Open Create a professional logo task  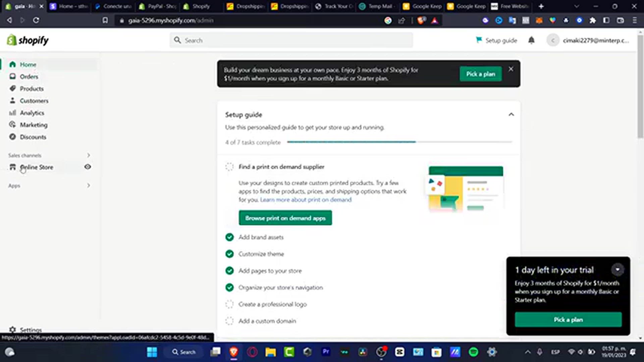(273, 304)
